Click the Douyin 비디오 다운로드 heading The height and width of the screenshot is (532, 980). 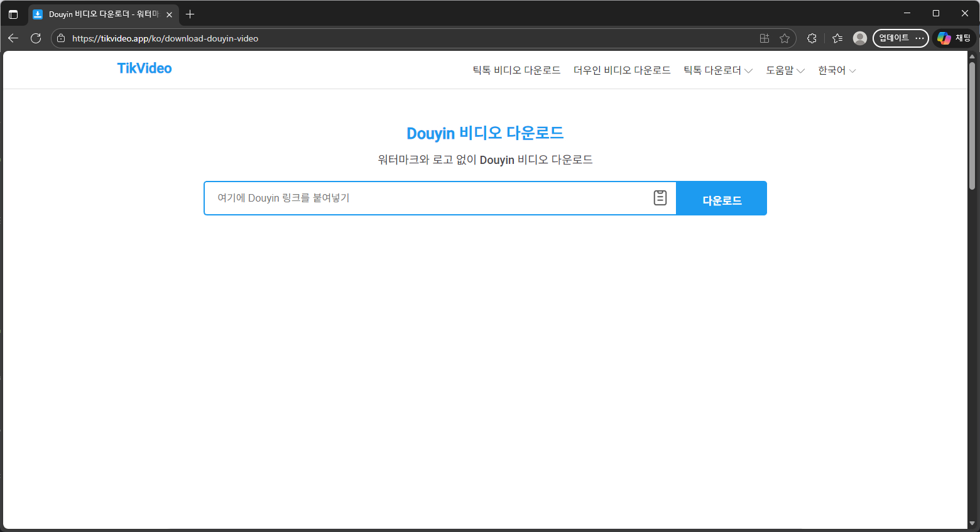click(x=485, y=133)
